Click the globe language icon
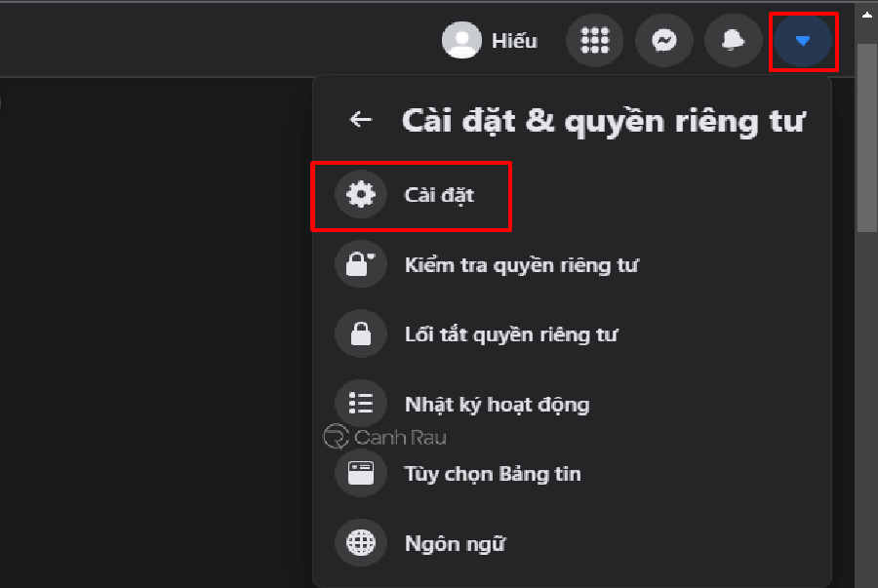Screen dimensions: 878x588 (361, 543)
